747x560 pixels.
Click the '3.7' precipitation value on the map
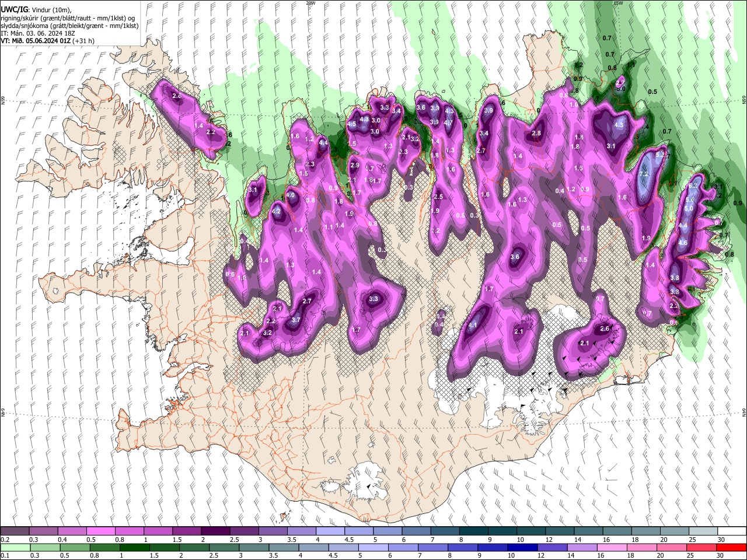click(x=296, y=320)
